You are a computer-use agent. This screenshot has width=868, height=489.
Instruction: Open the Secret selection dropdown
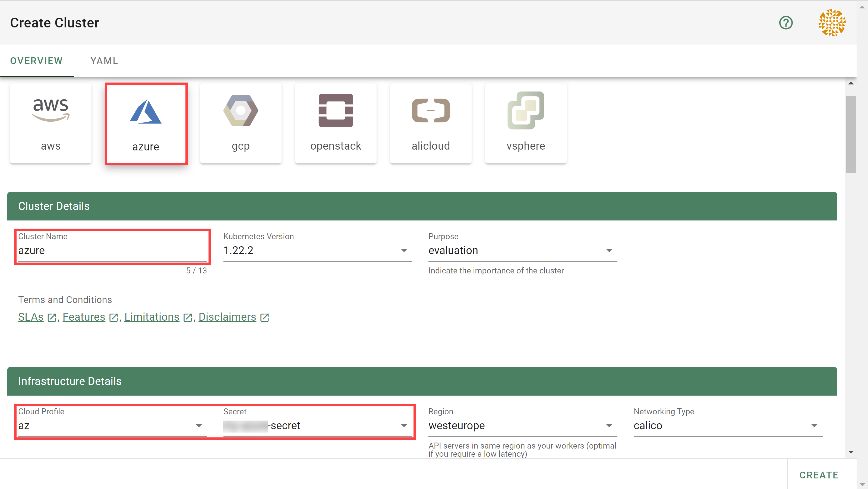tap(317, 426)
